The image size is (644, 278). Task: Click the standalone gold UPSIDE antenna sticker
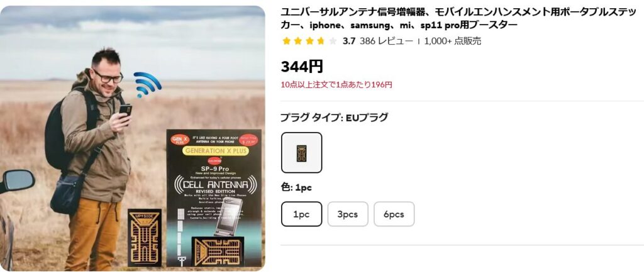click(x=144, y=238)
